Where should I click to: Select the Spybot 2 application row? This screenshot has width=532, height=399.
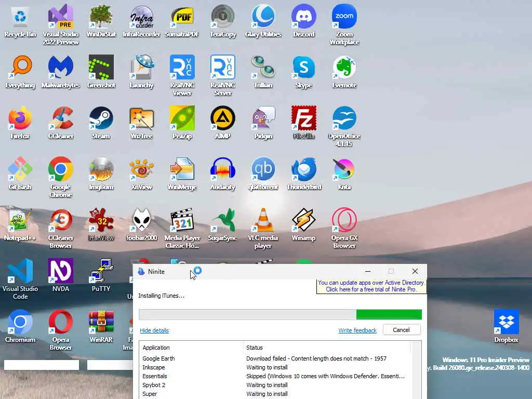pos(275,385)
